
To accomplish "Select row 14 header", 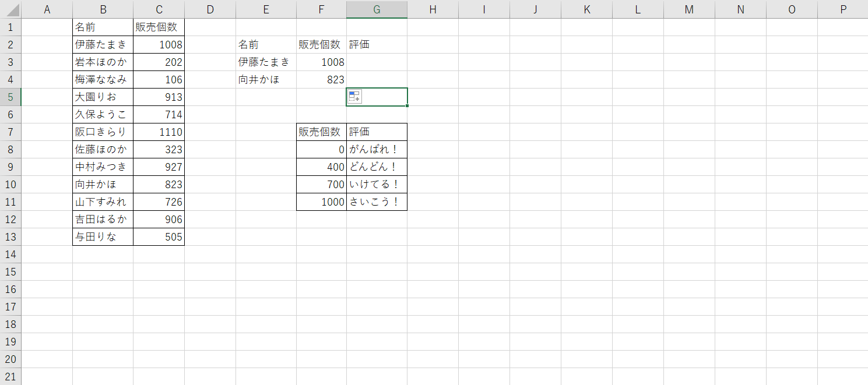I will [10, 255].
